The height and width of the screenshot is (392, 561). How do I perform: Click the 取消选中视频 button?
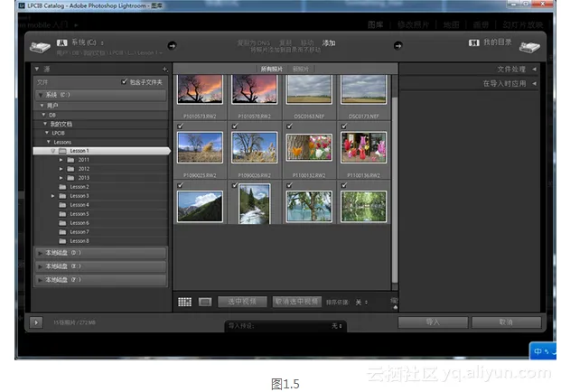click(x=296, y=302)
